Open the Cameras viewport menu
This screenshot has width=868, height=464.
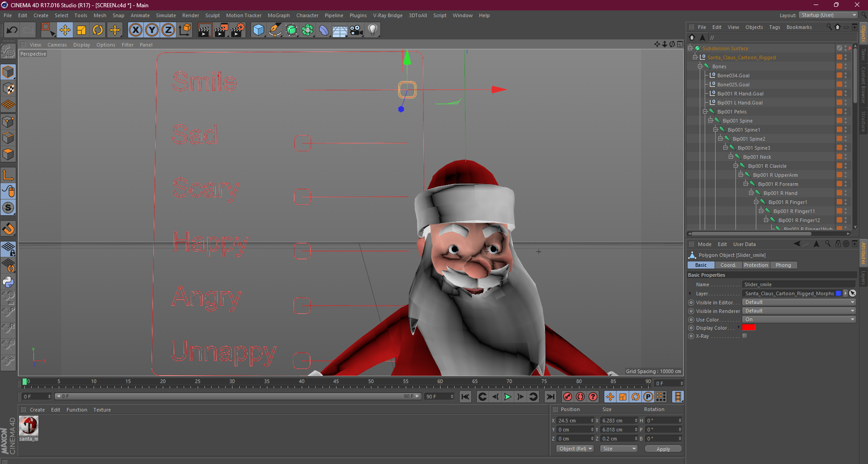pos(57,45)
